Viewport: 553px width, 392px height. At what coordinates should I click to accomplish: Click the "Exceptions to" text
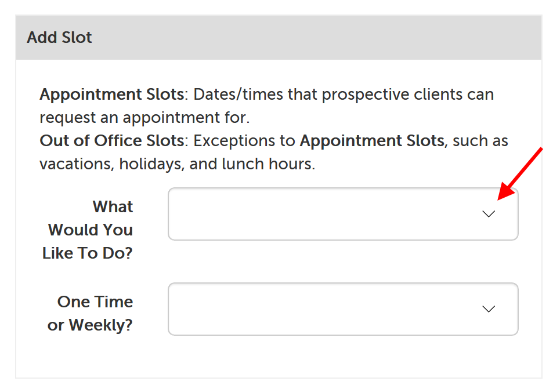click(x=245, y=141)
